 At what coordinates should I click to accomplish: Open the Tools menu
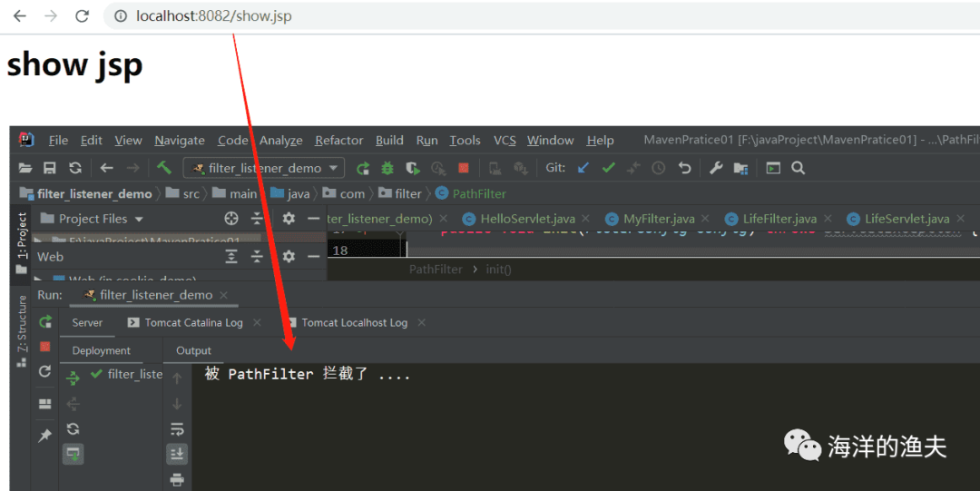click(465, 140)
